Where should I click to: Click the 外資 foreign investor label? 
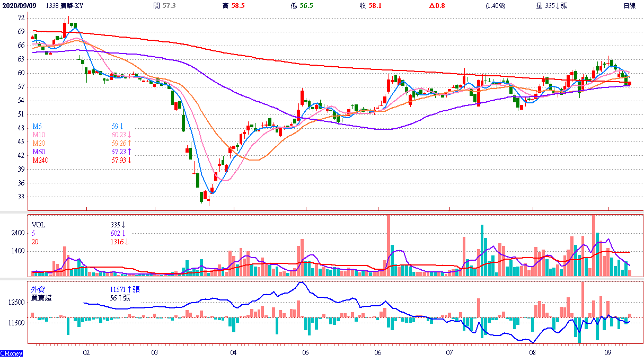[x=38, y=290]
